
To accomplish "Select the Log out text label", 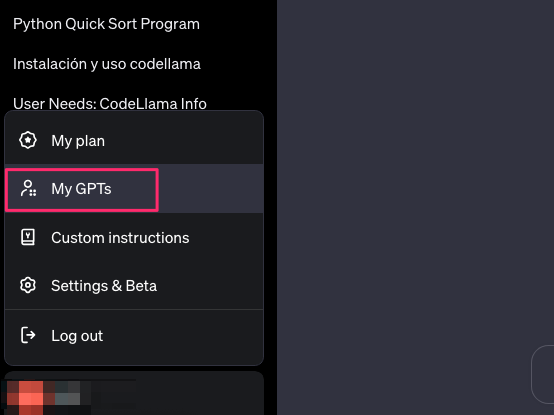I will click(77, 336).
